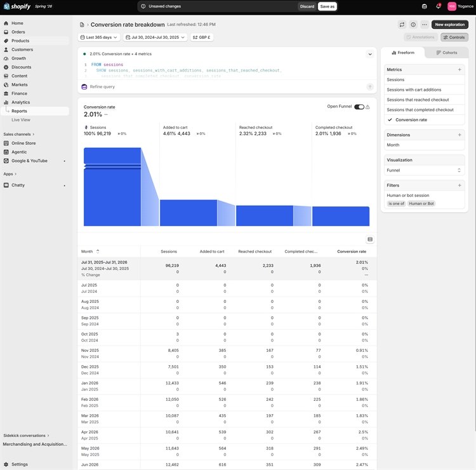Click the refresh report icon
476x470 pixels.
tap(402, 25)
